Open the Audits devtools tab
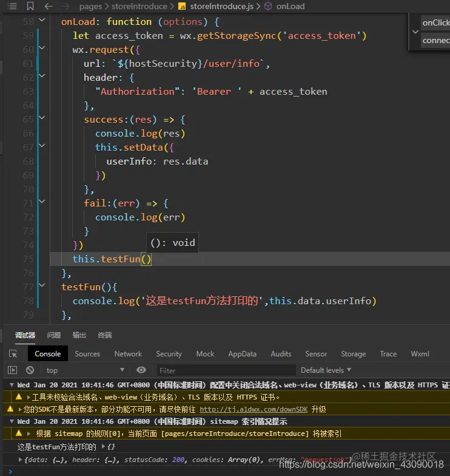The image size is (450, 476). point(281,353)
